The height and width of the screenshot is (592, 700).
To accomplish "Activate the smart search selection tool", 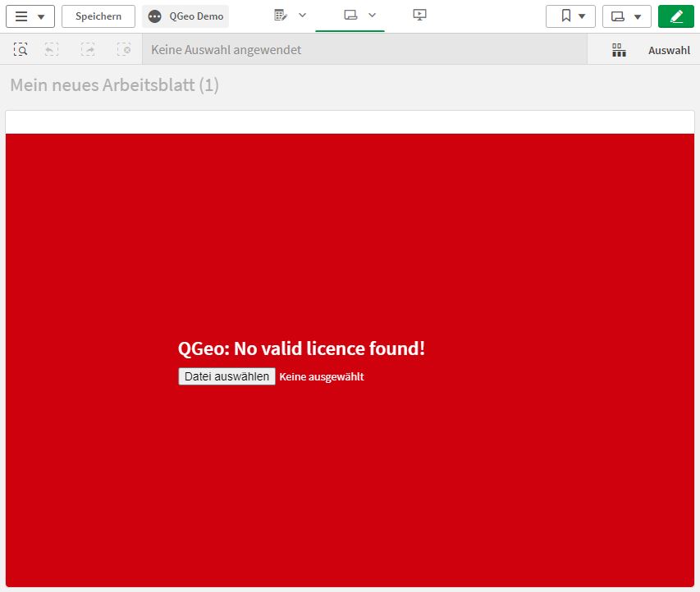I will (x=21, y=50).
